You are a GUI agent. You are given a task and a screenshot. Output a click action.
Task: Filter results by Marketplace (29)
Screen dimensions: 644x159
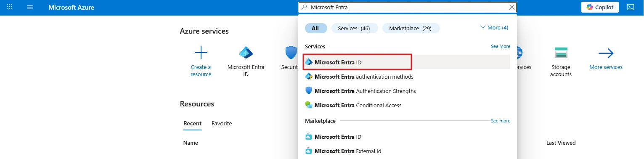pos(411,28)
